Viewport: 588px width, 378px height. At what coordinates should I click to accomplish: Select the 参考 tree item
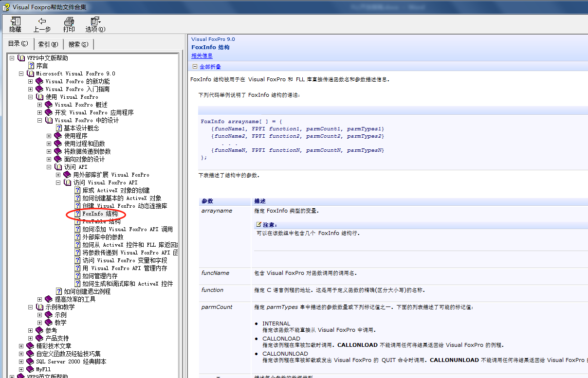[51, 330]
